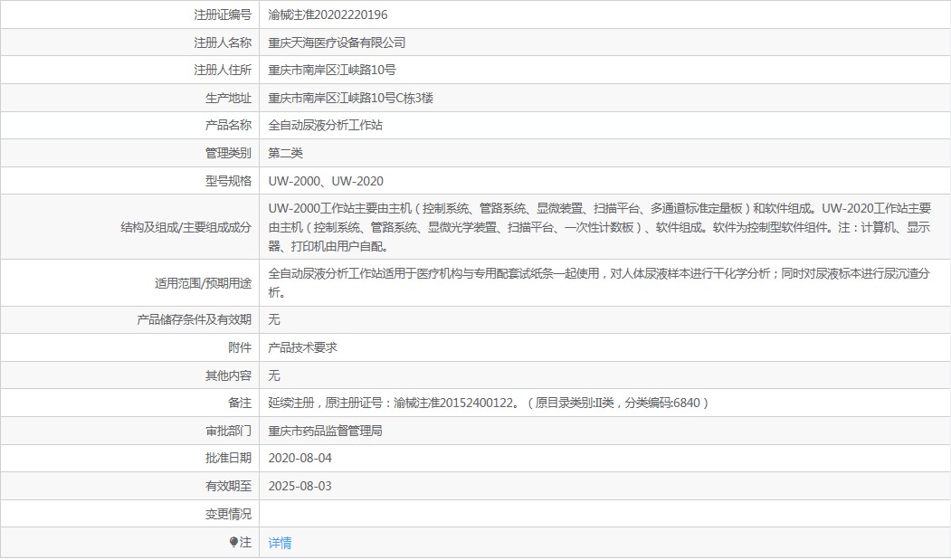Select registration number 渝械注准20202220196
This screenshot has height=560, width=951.
click(328, 14)
